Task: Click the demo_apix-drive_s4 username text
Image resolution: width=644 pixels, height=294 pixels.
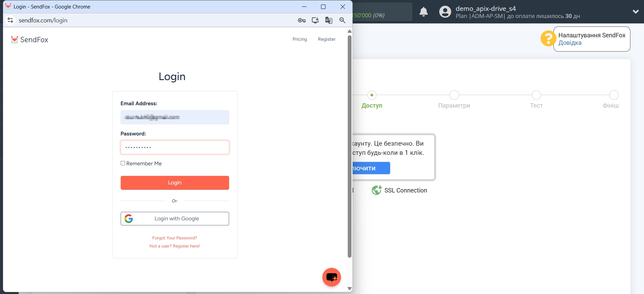Action: pos(486,8)
